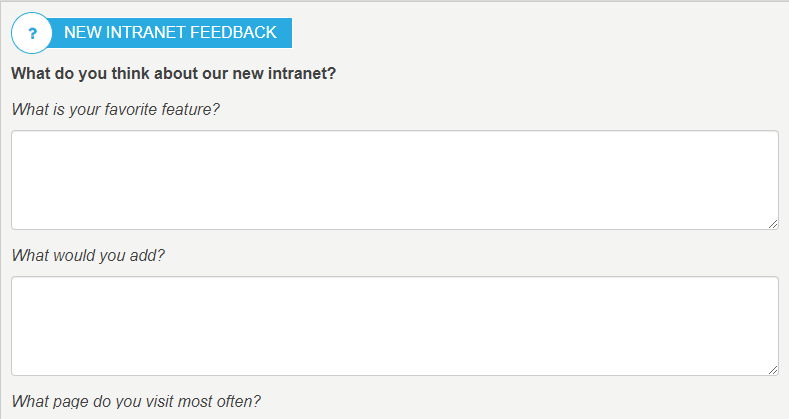
Task: Click the most-visited page question text
Action: (x=136, y=401)
